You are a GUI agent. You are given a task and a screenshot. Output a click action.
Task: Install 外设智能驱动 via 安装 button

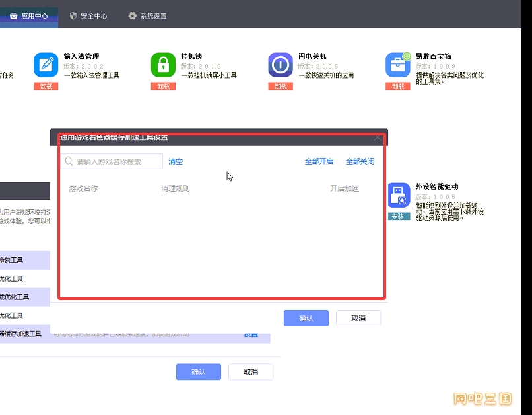398,217
